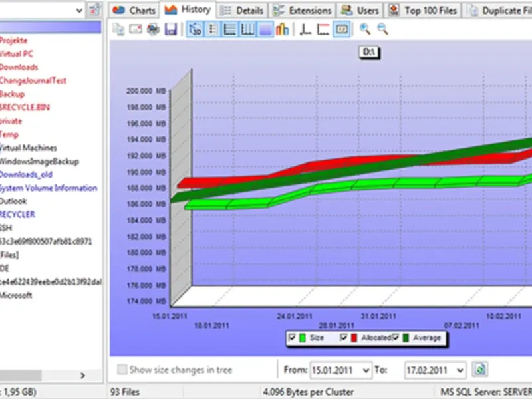Select the DE folder
The width and height of the screenshot is (532, 399).
point(5,269)
